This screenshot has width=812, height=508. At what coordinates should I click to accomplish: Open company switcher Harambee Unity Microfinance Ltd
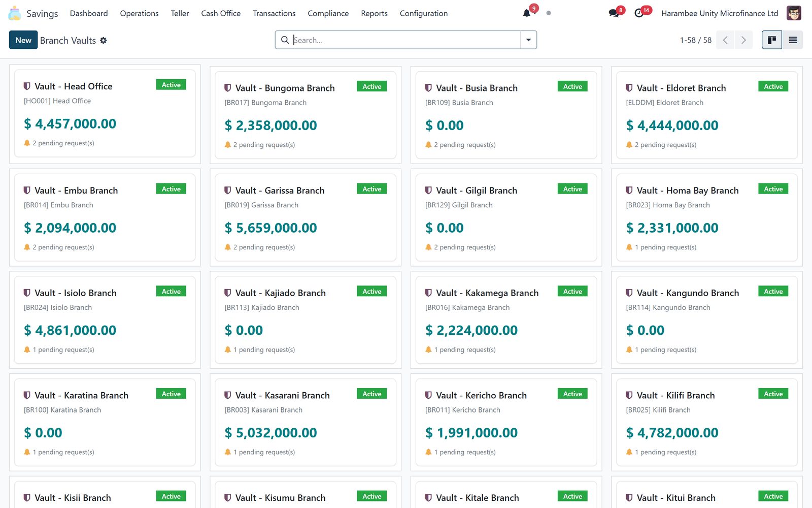tap(720, 13)
